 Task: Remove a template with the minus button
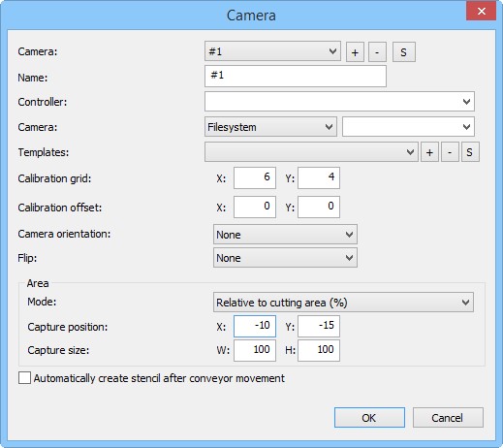(450, 152)
